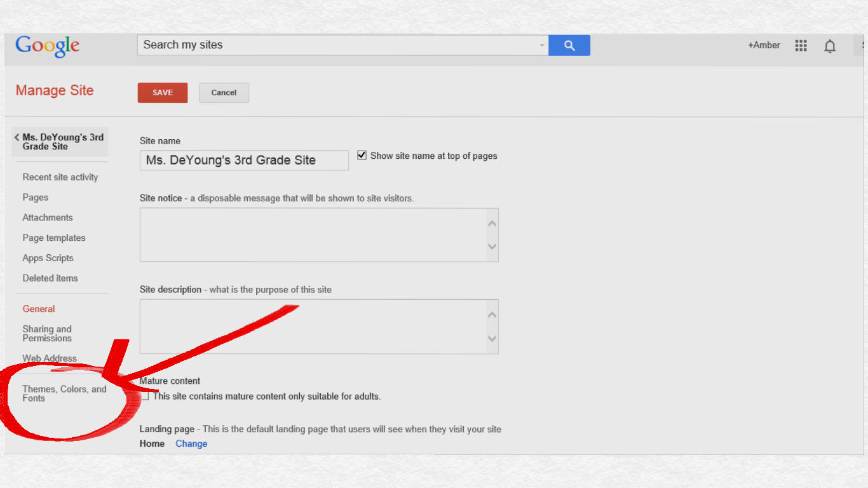This screenshot has height=488, width=868.
Task: Click the Google logo
Action: point(48,46)
